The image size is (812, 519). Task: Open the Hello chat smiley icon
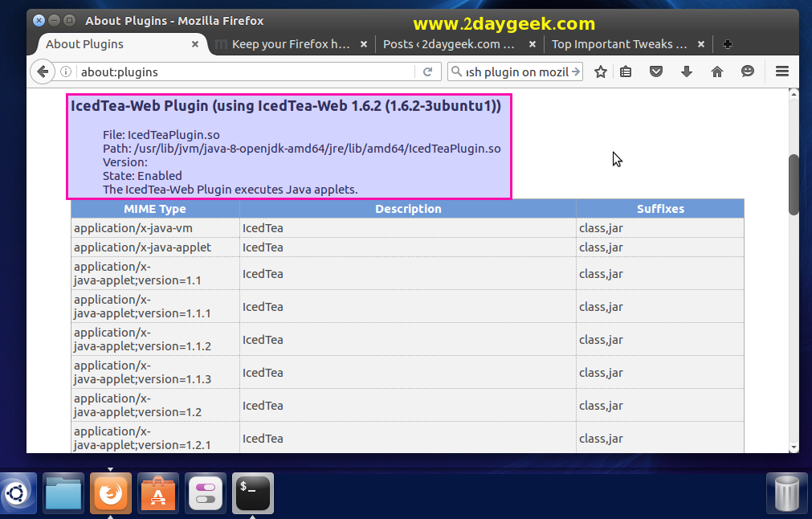click(x=747, y=71)
